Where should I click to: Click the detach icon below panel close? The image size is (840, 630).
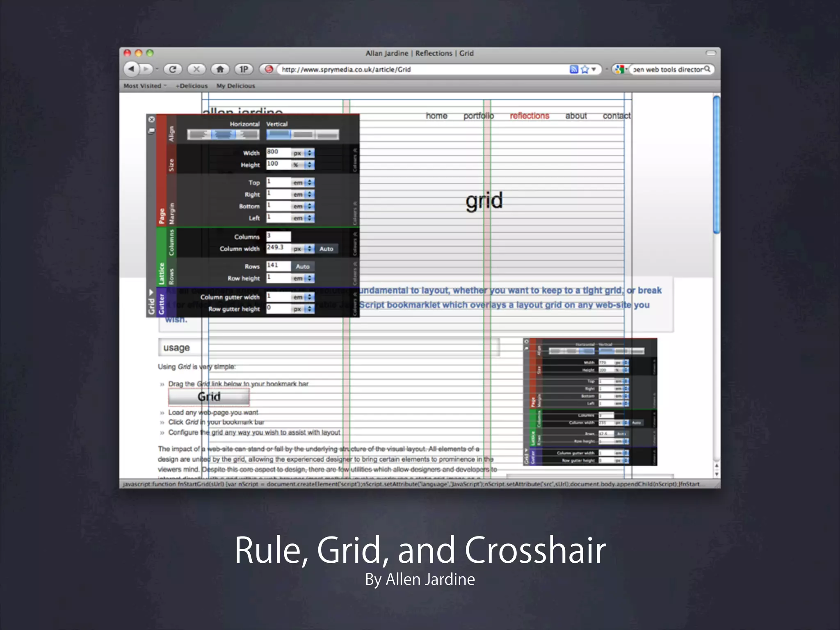(151, 131)
